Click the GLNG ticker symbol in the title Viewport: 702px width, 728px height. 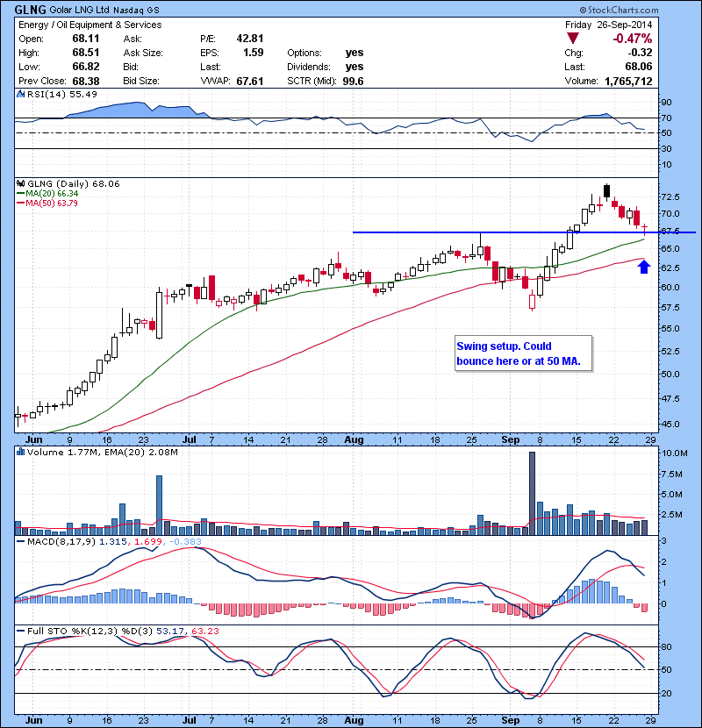tap(30, 10)
